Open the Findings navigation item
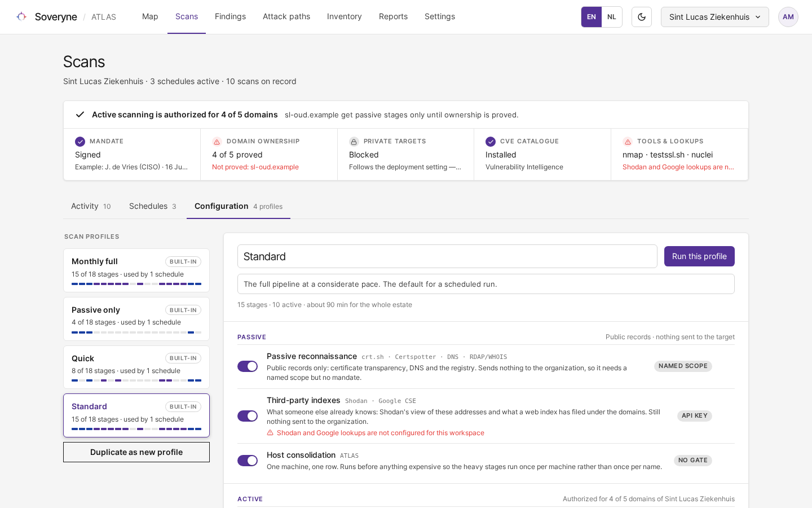 (230, 17)
